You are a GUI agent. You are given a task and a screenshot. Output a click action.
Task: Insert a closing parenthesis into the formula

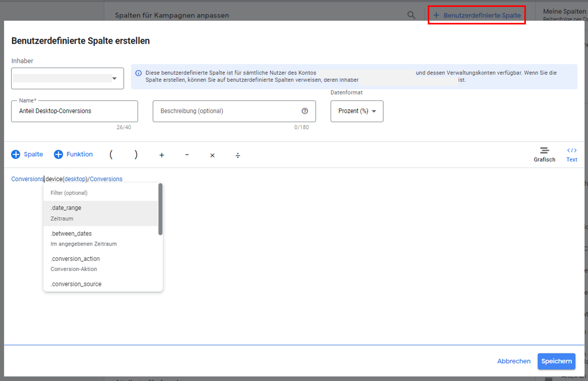pos(136,154)
